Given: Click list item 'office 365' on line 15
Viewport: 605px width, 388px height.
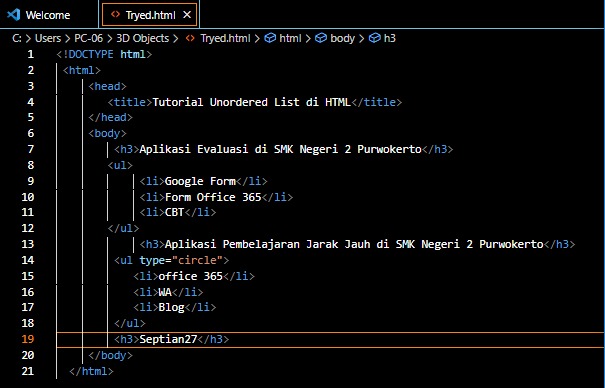Looking at the screenshot, I should click(191, 276).
